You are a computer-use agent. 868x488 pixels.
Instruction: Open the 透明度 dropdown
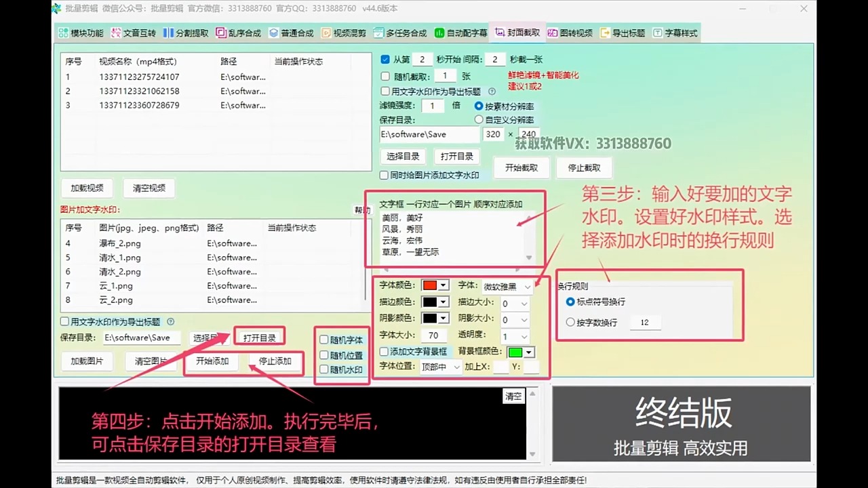(514, 336)
